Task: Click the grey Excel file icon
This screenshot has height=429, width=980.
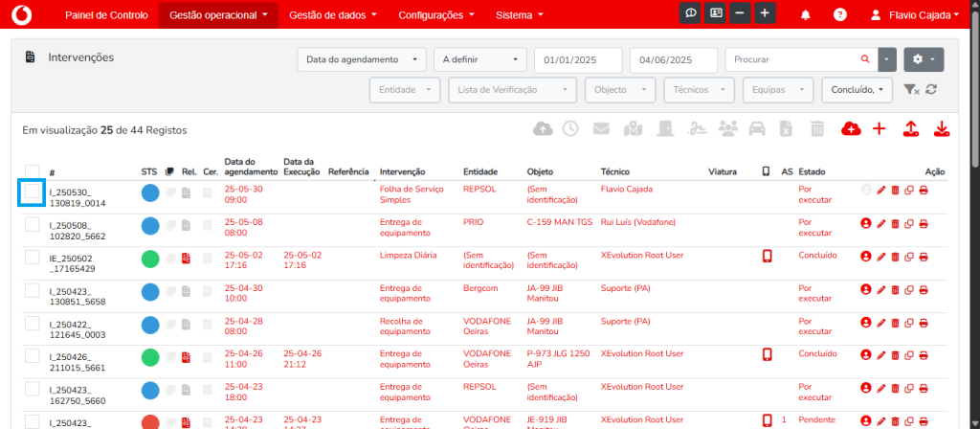Action: pos(787,129)
